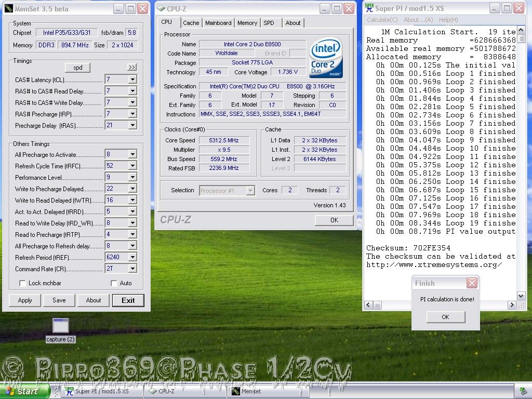Close the MemSet window
532x399 pixels.
[143, 9]
